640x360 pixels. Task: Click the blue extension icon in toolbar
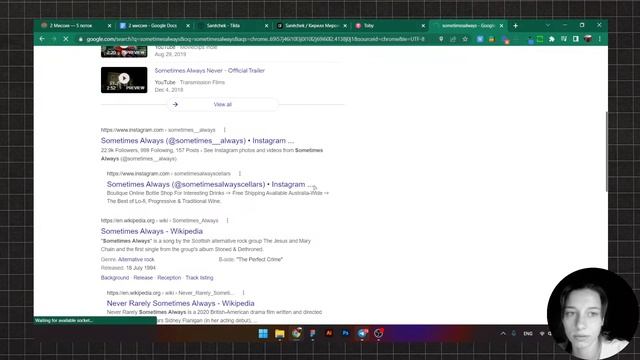(x=480, y=39)
